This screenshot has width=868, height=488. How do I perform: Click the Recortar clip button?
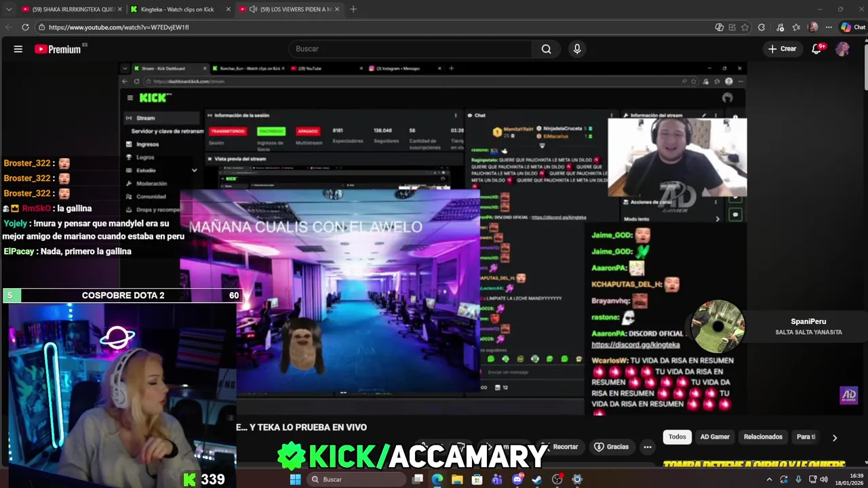pyautogui.click(x=560, y=447)
